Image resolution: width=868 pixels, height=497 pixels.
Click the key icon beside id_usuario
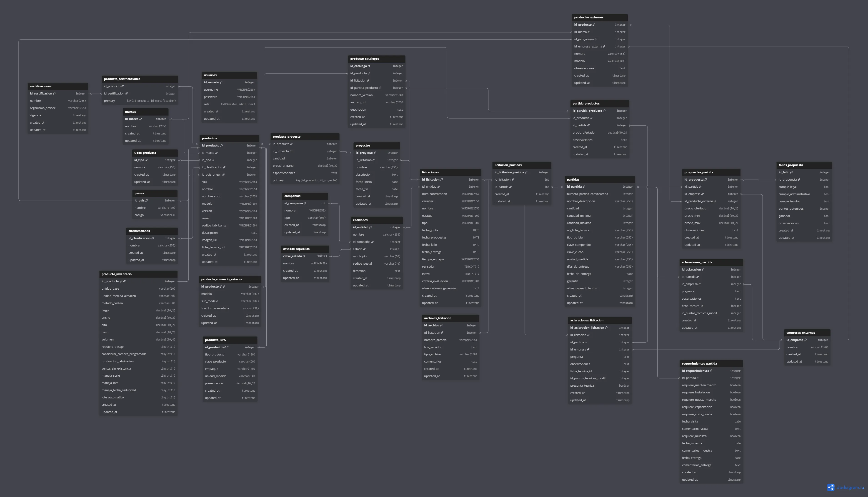pyautogui.click(x=221, y=82)
